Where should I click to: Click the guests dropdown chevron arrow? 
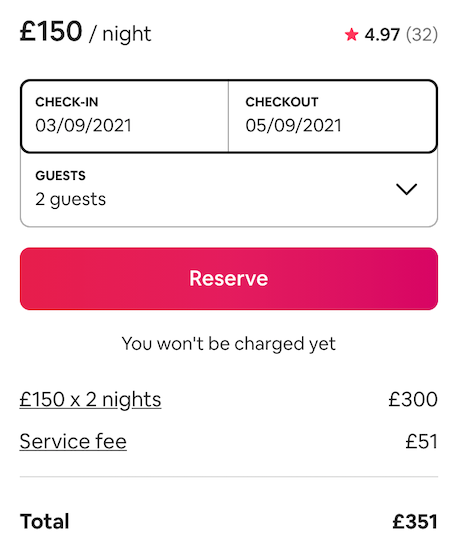[406, 189]
